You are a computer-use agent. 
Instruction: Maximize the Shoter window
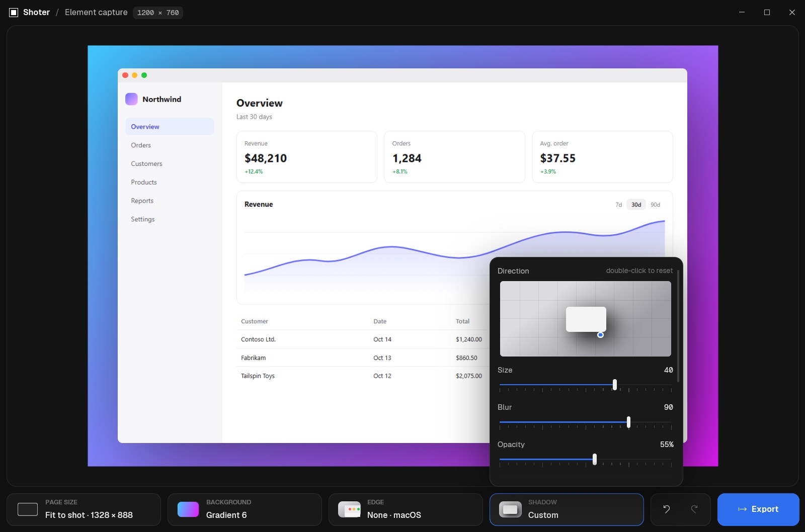point(767,13)
